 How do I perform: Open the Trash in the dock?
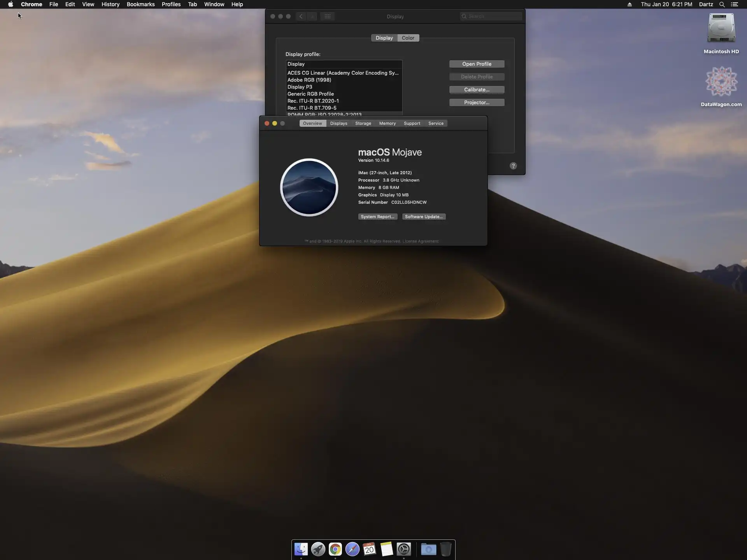(x=446, y=549)
